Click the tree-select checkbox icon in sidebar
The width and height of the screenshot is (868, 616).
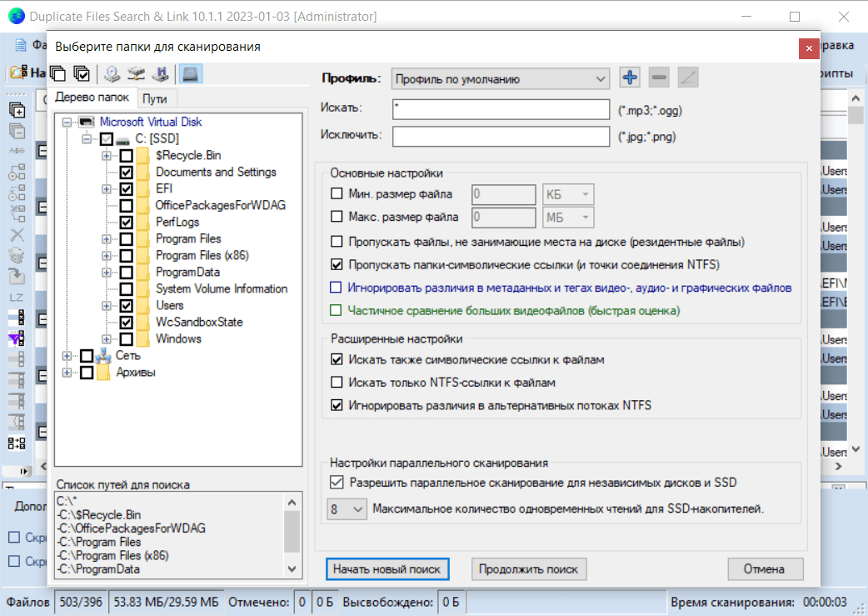tap(17, 173)
